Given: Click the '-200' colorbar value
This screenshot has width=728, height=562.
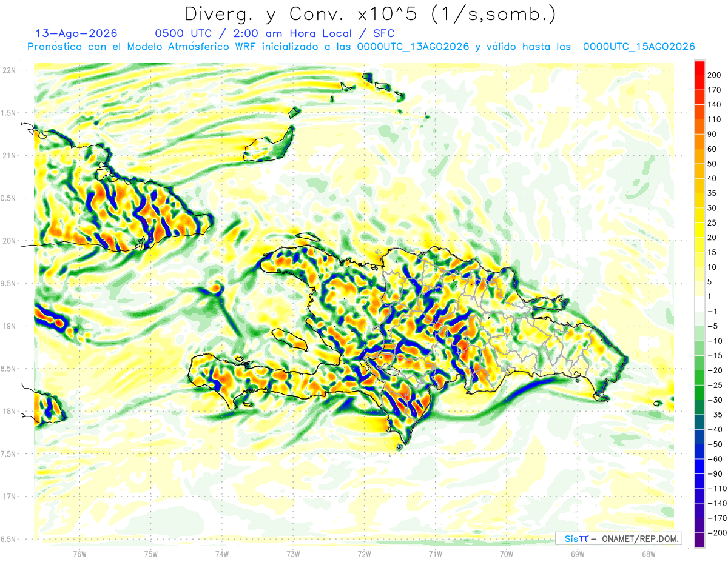Looking at the screenshot, I should [x=718, y=532].
